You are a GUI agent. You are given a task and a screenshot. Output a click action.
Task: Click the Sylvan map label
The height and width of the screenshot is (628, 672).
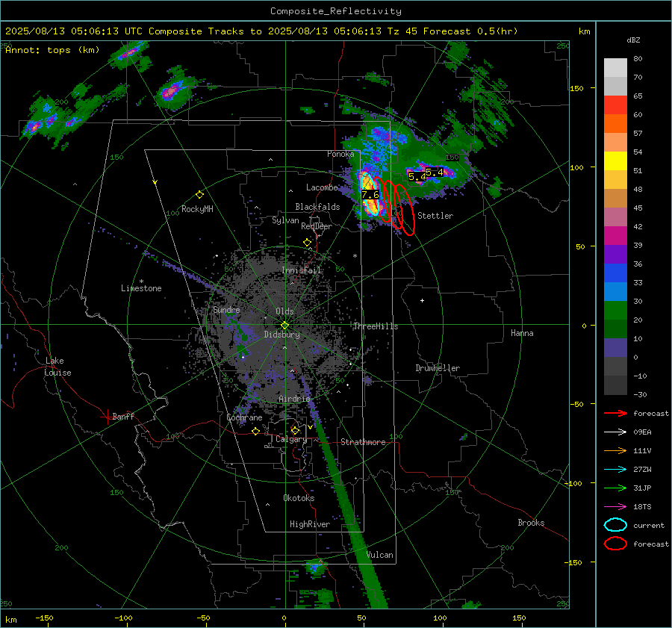tap(285, 220)
